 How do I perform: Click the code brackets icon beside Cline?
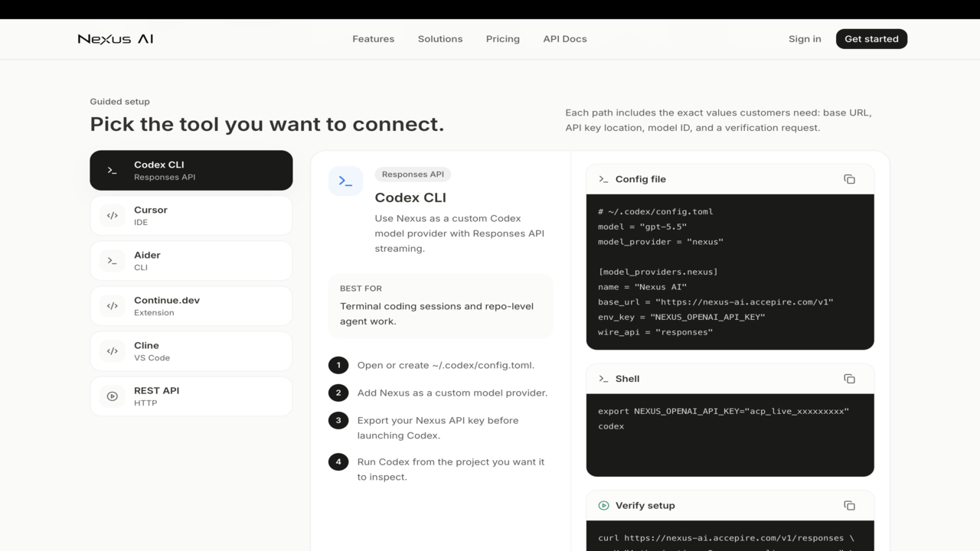[113, 351]
